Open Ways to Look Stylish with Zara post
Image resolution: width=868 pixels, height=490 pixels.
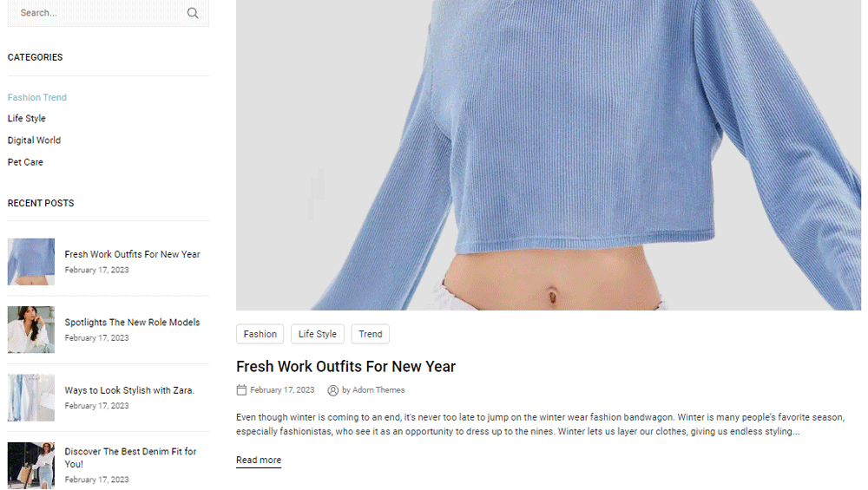click(129, 390)
